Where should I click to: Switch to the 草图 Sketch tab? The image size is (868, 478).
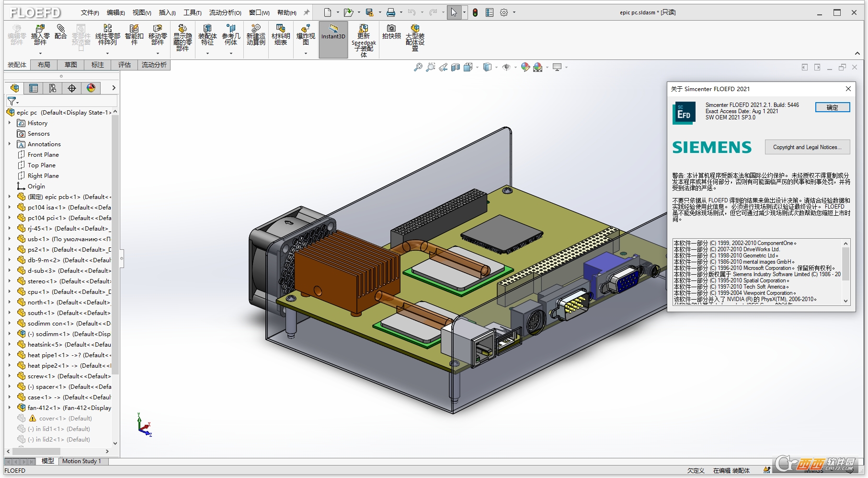tap(71, 65)
